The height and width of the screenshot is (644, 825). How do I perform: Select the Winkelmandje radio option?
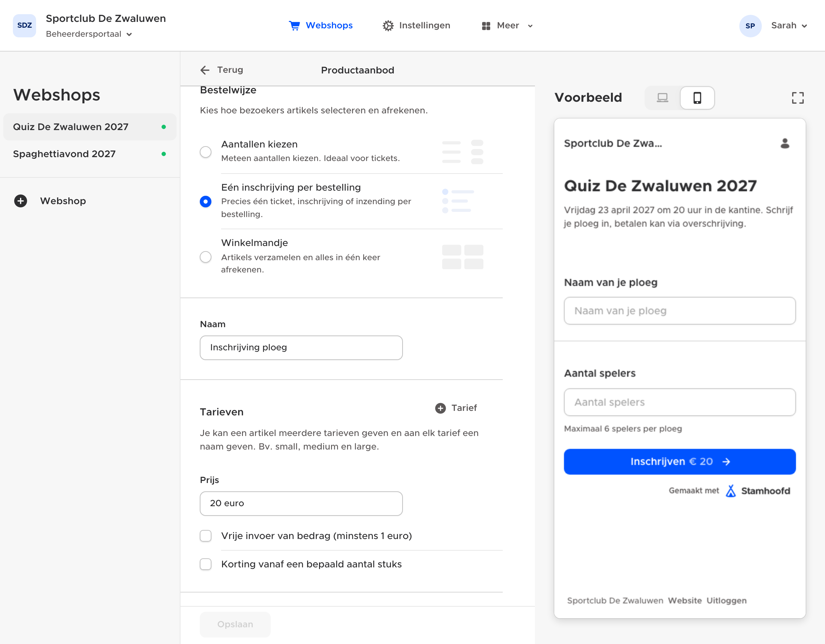(x=206, y=257)
